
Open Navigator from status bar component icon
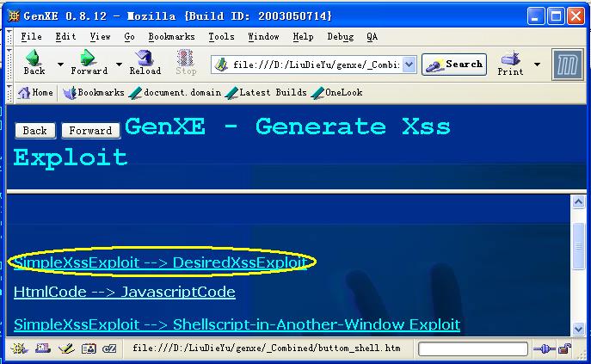21,349
